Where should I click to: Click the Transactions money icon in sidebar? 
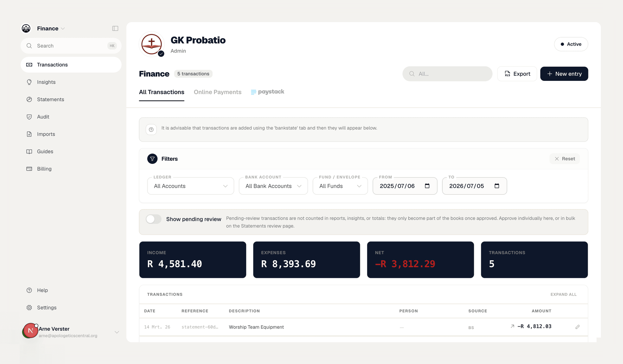[29, 65]
